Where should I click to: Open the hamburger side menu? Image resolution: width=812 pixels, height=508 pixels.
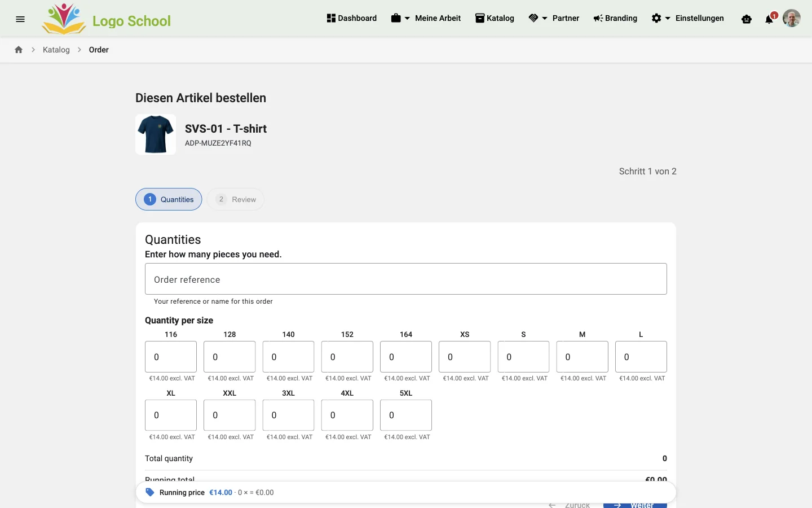[x=20, y=19]
